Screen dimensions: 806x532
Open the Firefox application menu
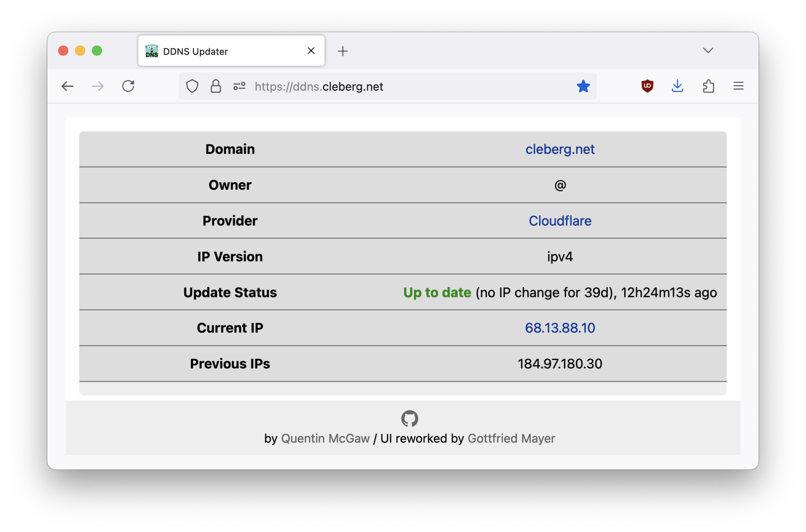tap(739, 86)
